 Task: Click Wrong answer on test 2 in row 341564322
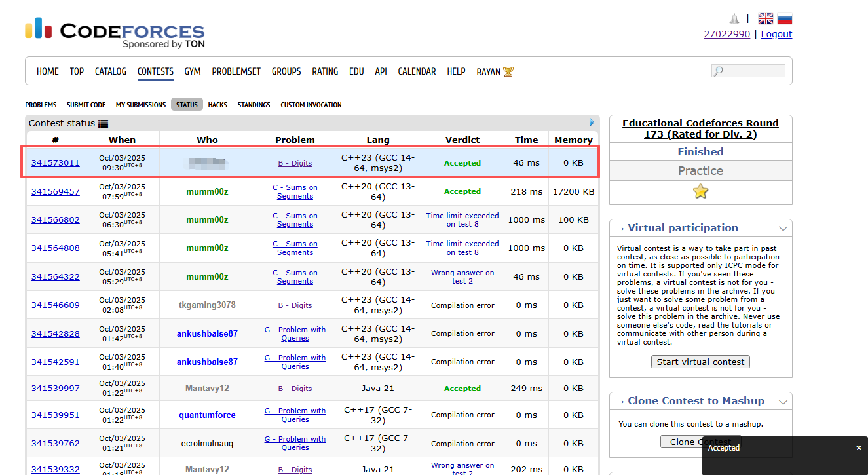click(462, 276)
